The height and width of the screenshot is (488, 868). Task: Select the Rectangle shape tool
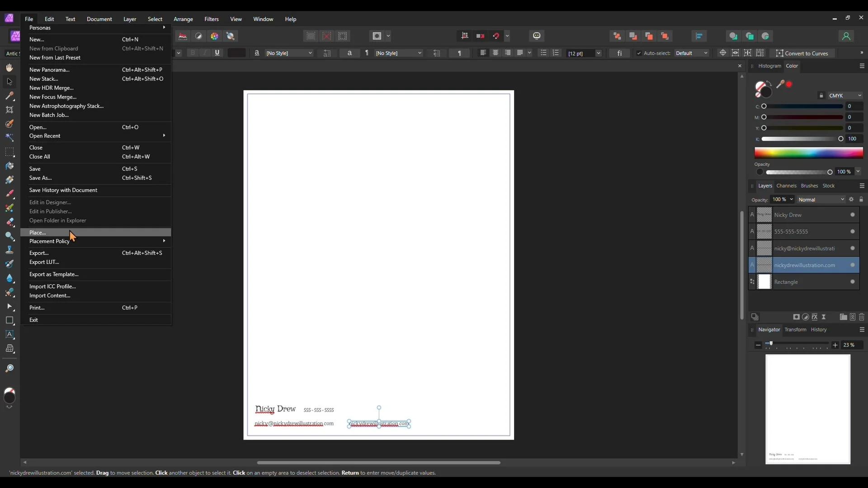(9, 321)
